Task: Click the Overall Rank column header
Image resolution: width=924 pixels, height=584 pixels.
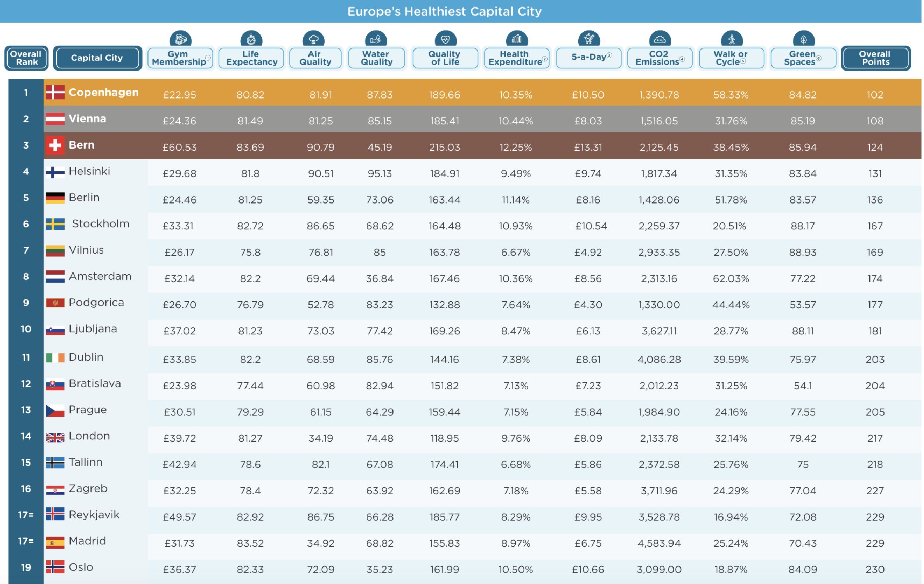Action: click(x=26, y=58)
